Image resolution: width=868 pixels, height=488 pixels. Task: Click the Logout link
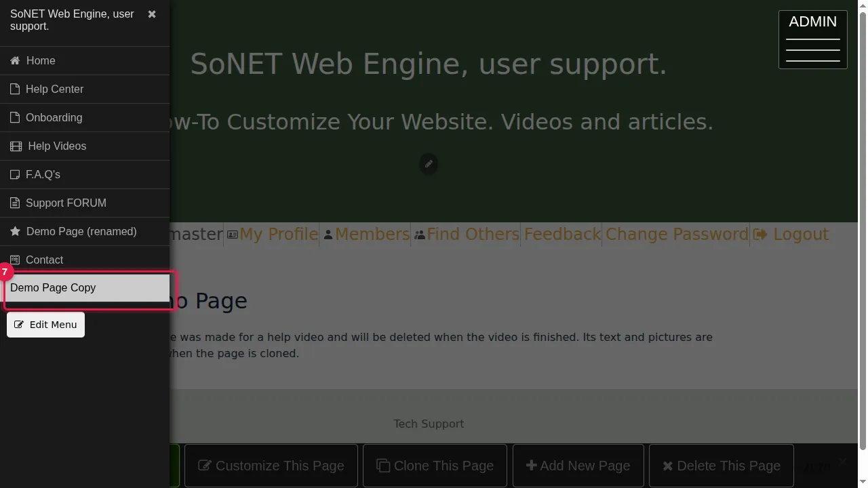click(791, 235)
